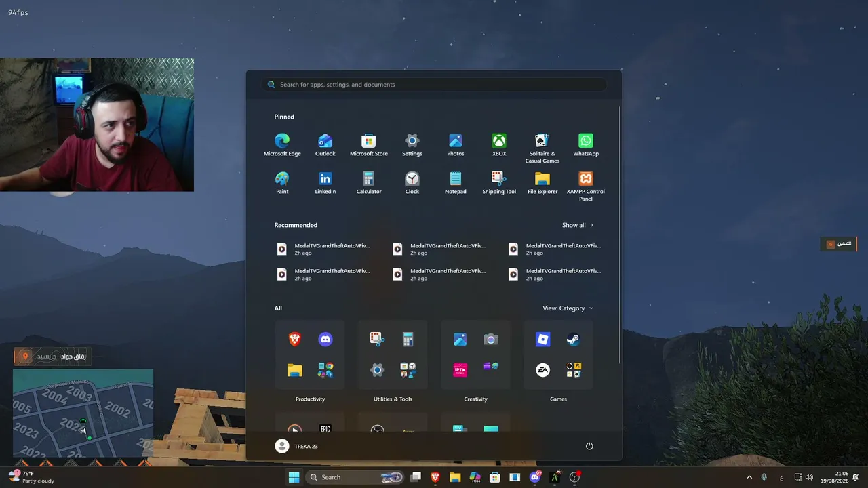Open WhatsApp from pinned apps
Image resolution: width=868 pixels, height=488 pixels.
[586, 144]
